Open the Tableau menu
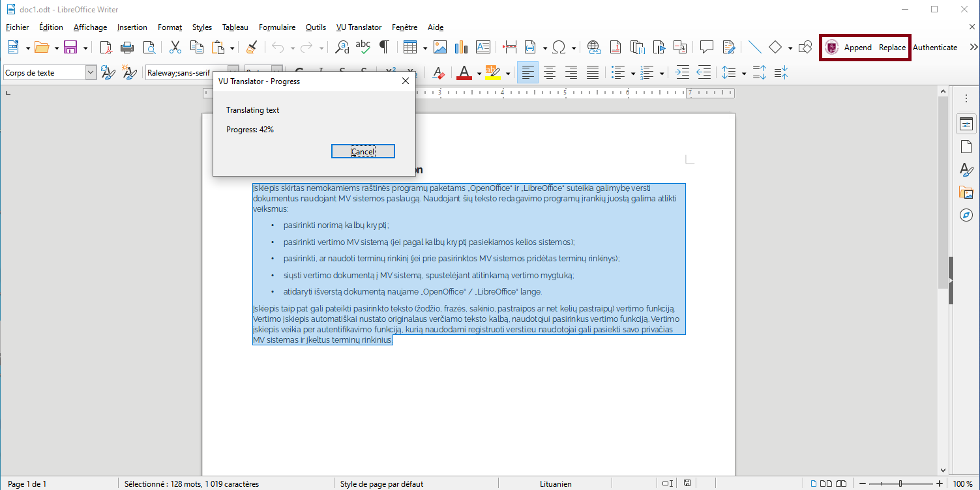 click(x=235, y=27)
